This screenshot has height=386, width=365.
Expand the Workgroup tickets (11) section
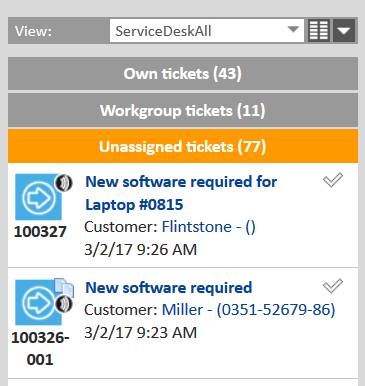(x=183, y=110)
